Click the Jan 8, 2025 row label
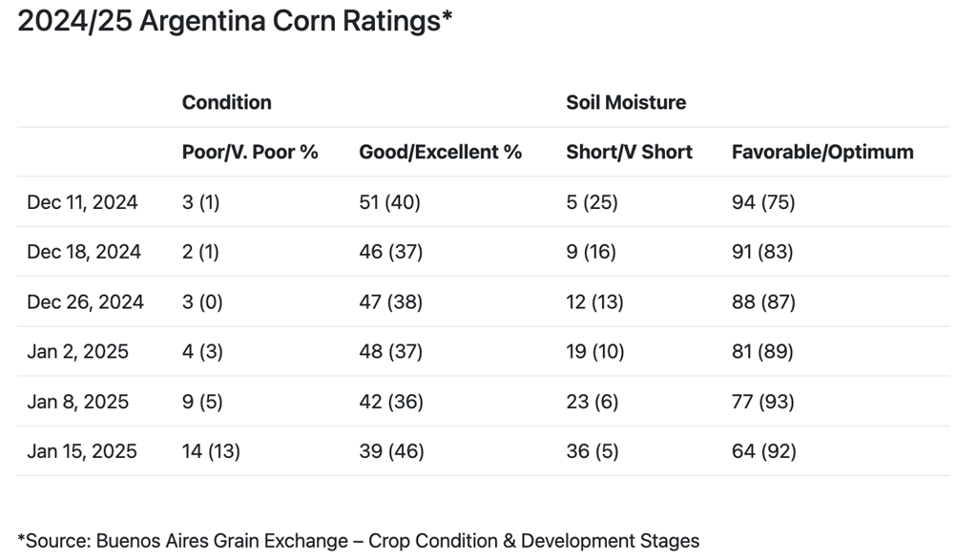The width and height of the screenshot is (977, 560). (77, 401)
